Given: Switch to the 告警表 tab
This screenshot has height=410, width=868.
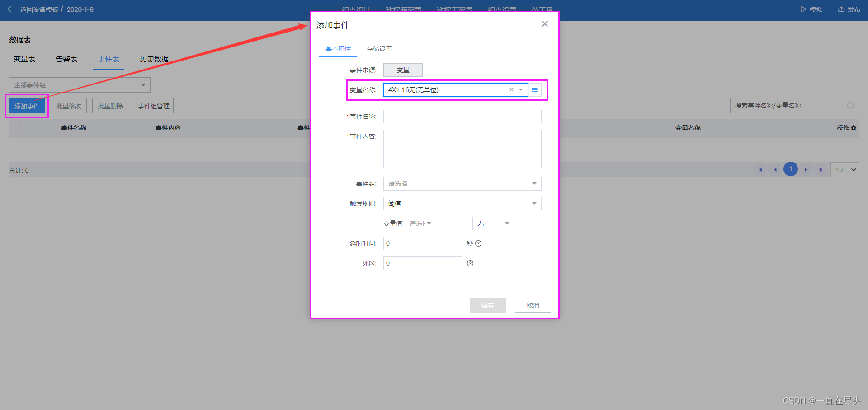Looking at the screenshot, I should tap(66, 59).
